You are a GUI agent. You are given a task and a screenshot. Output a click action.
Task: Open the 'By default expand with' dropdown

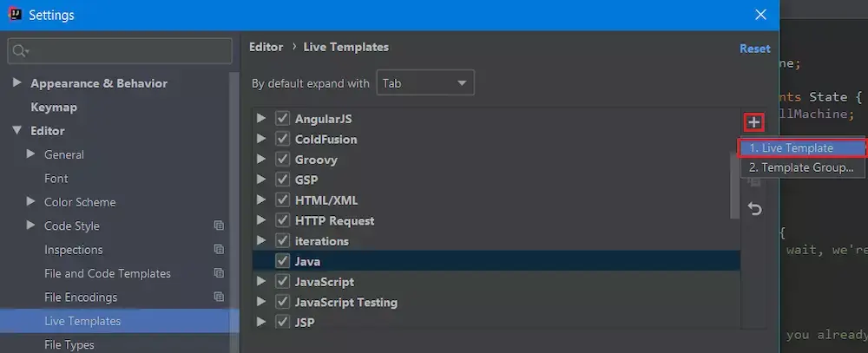[x=425, y=83]
